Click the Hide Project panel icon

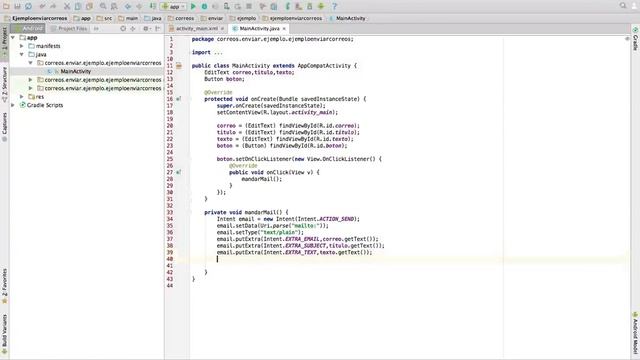158,29
